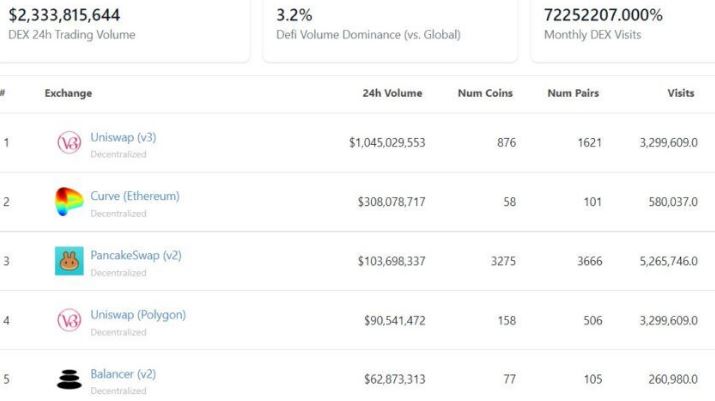
Task: Select the Uniswap (Polygon) row's 3,299,609.0 visits
Action: (x=668, y=320)
